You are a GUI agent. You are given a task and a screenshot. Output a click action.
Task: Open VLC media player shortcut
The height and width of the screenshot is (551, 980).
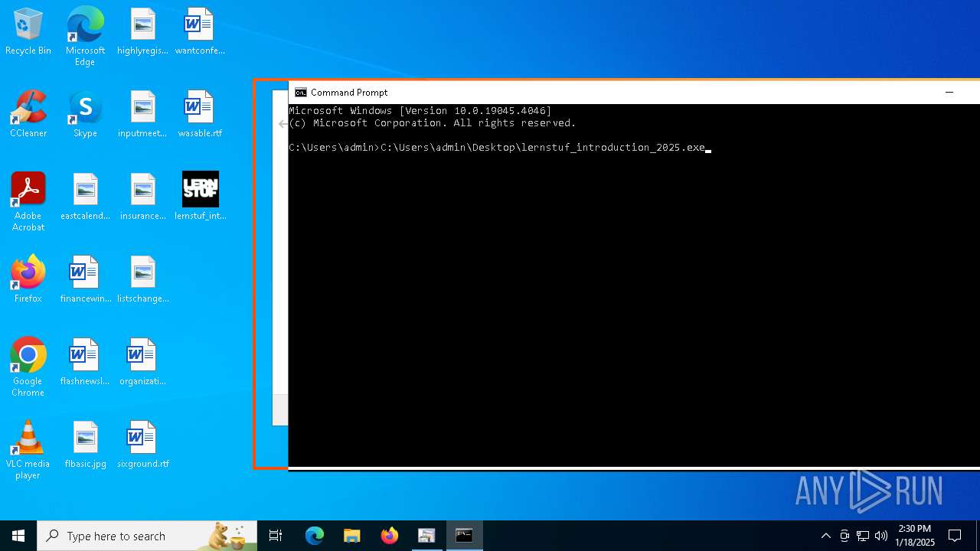(x=28, y=449)
